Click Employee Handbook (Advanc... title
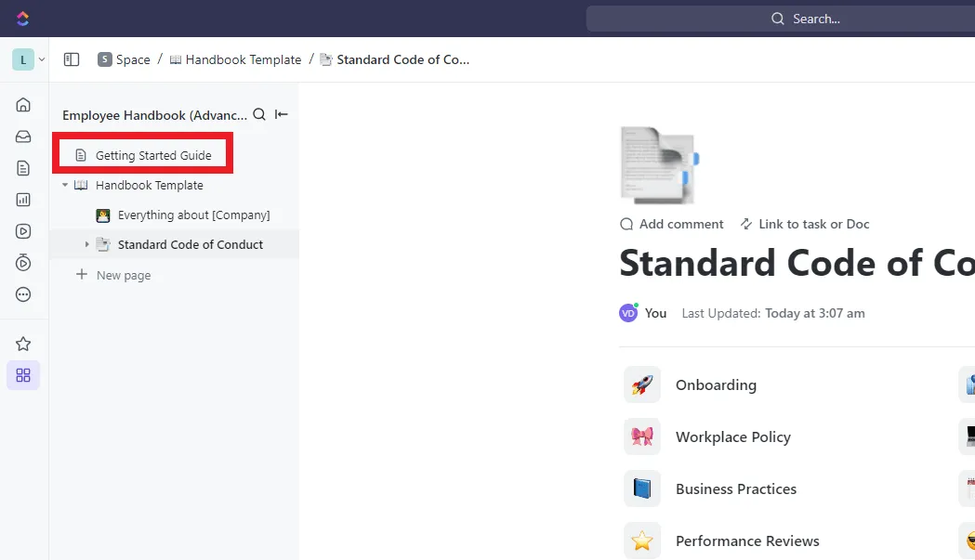This screenshot has width=975, height=560. point(155,115)
